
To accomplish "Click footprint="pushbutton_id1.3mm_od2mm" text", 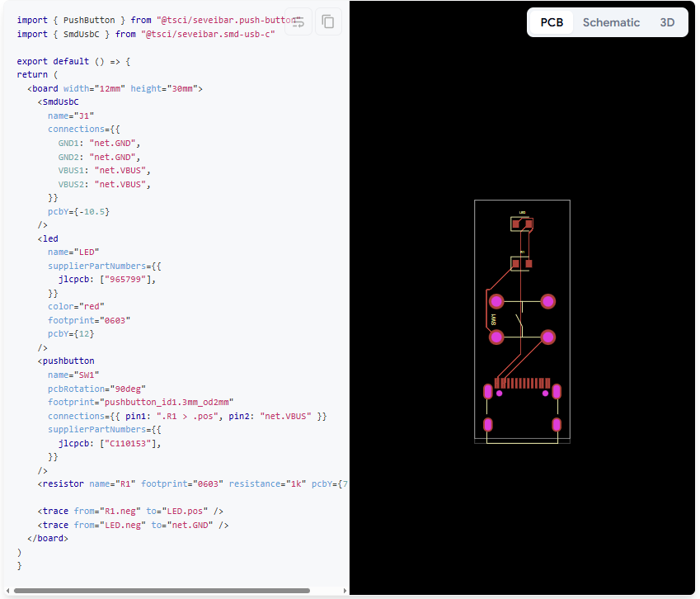I will tap(141, 402).
